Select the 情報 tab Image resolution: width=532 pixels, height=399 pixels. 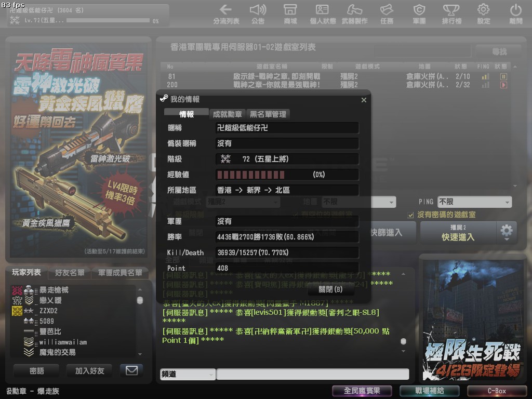[x=187, y=114]
